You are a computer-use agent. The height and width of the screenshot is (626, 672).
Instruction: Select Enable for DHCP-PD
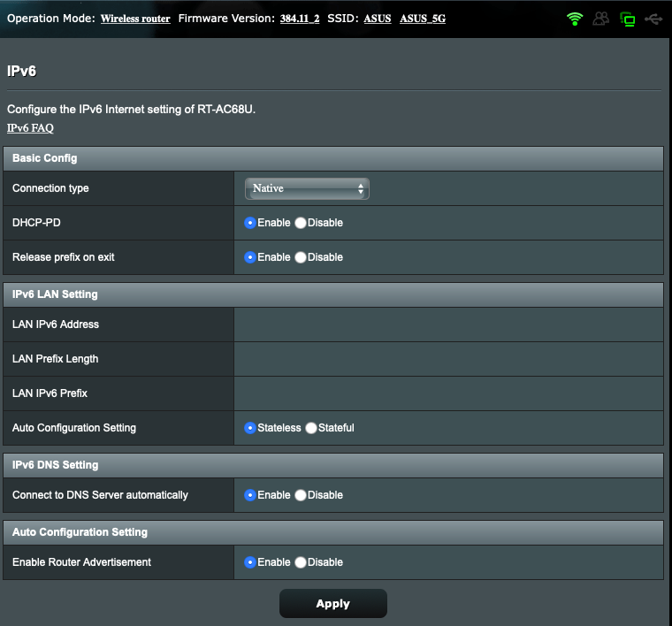250,223
